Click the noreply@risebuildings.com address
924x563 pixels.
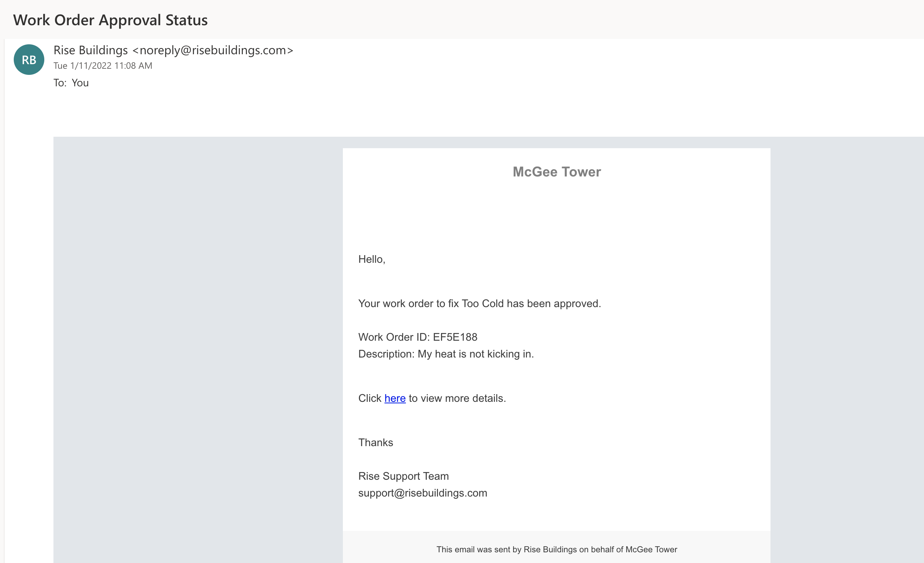[213, 50]
